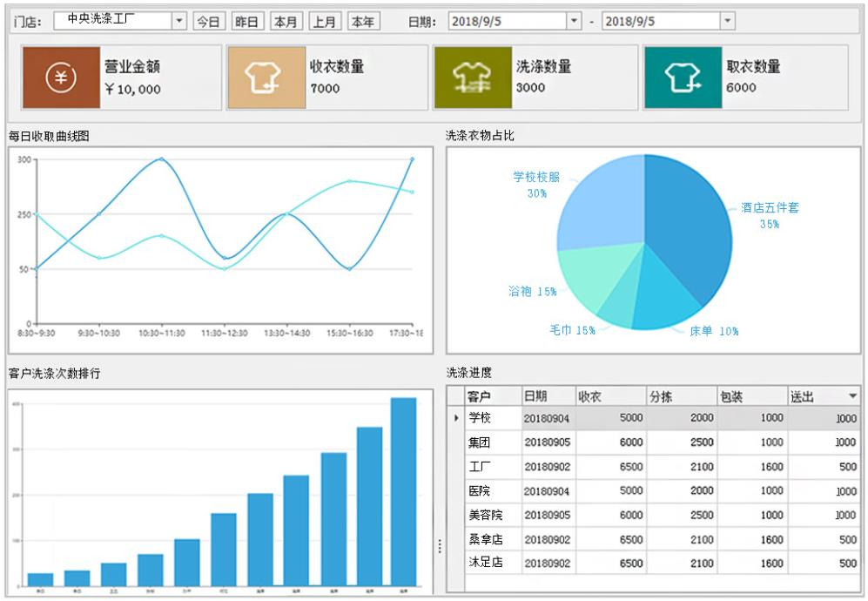This screenshot has width=868, height=601.
Task: Expand the end date picker dropdown
Action: [727, 21]
